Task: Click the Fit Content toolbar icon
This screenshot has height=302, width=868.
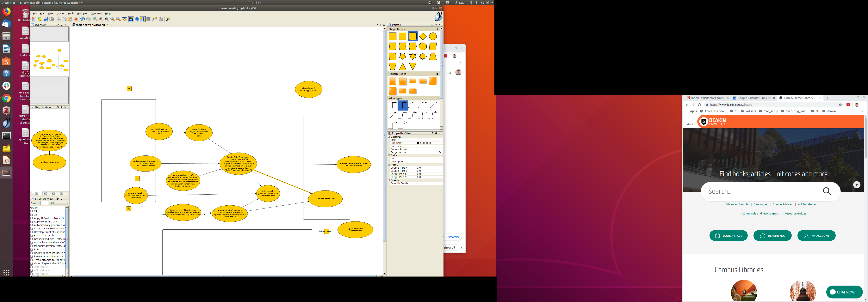Action: [x=124, y=19]
